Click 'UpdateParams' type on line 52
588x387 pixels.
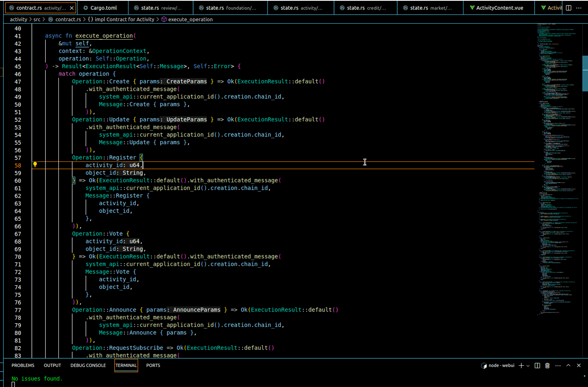(187, 119)
